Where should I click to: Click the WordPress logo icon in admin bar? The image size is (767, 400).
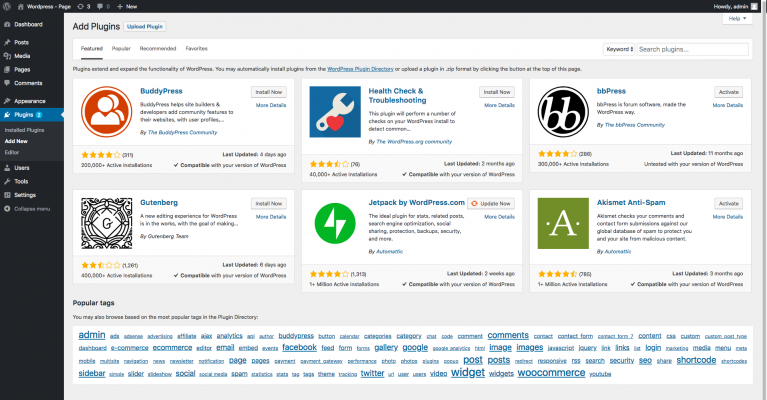coord(7,6)
